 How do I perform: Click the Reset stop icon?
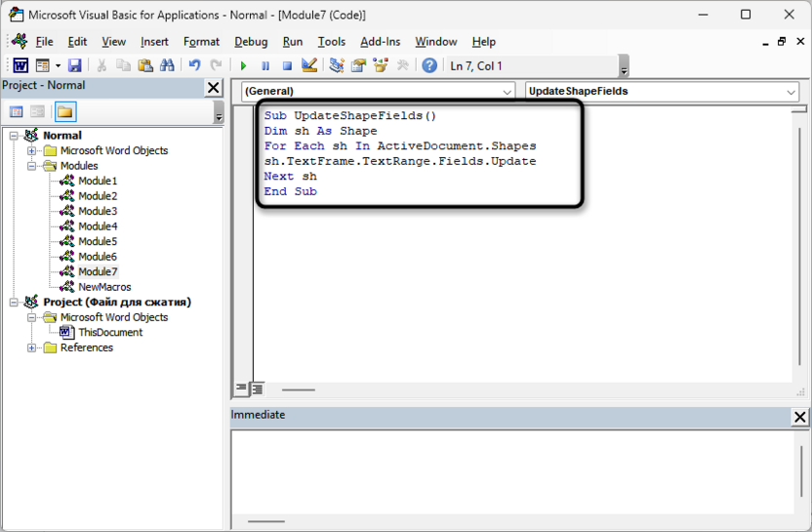point(287,65)
